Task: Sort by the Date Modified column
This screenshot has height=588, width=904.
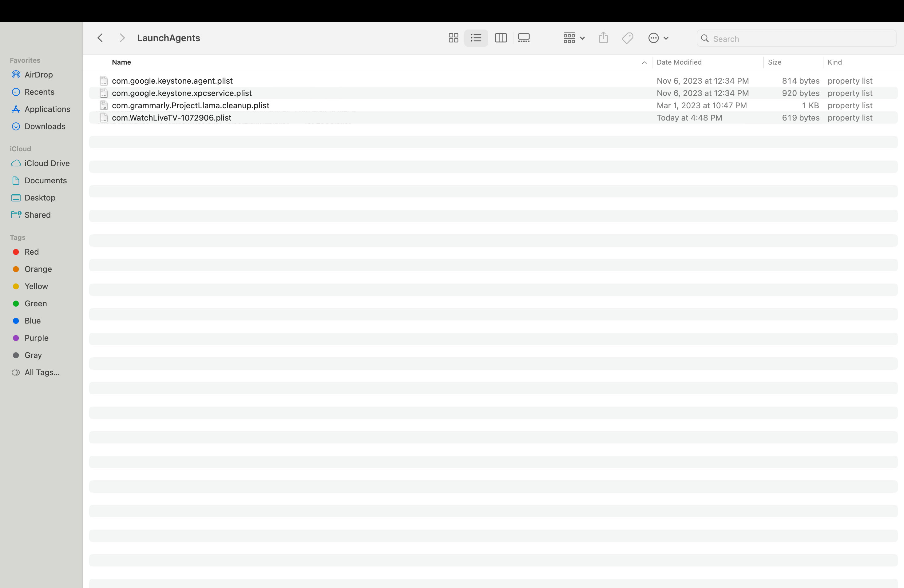Action: pos(679,62)
